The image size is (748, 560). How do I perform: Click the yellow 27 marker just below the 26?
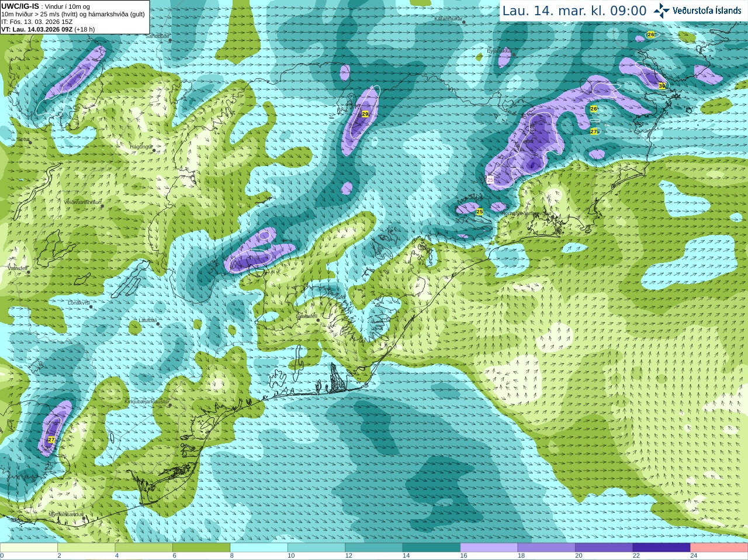(594, 132)
